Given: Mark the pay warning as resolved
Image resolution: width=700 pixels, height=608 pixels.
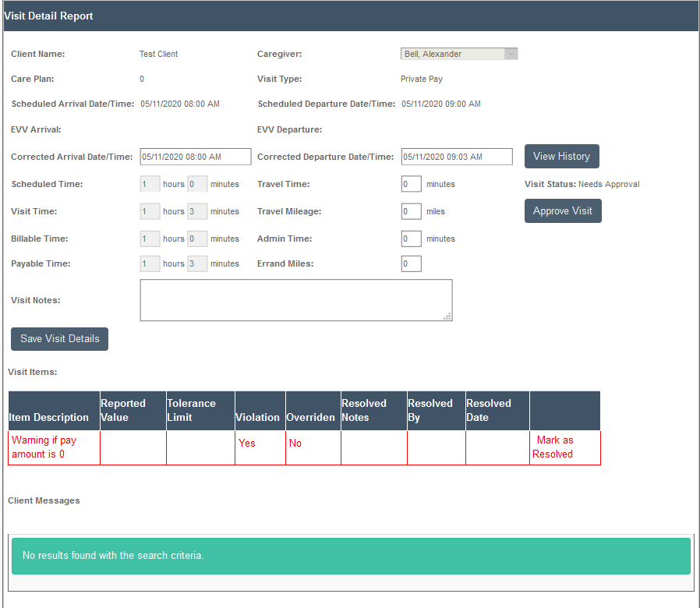Looking at the screenshot, I should coord(554,447).
